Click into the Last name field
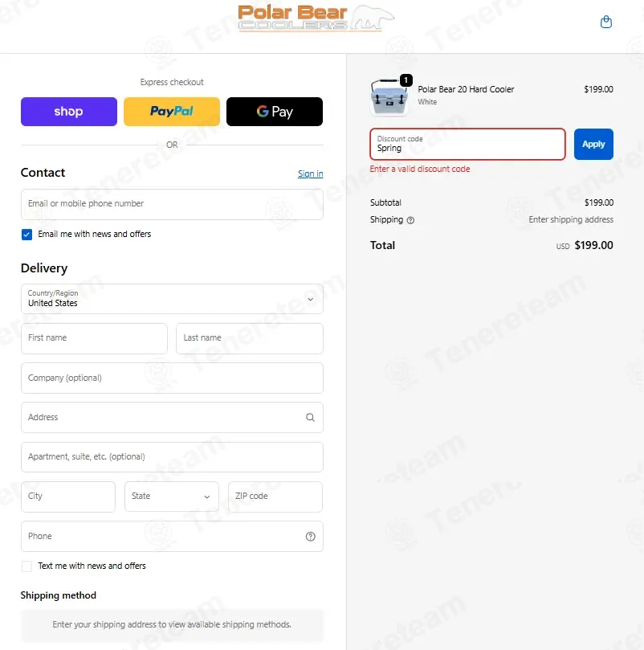644x650 pixels. (250, 339)
